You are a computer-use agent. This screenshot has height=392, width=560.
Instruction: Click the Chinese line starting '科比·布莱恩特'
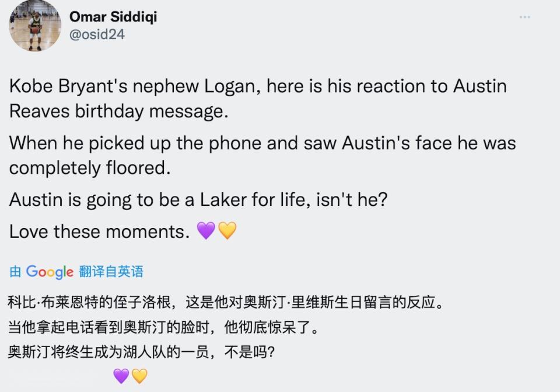[226, 303]
